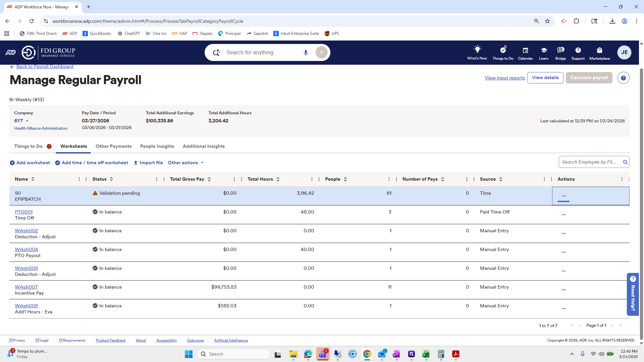644x362 pixels.
Task: Sort by Total Gross Pay column
Action: coord(209,179)
